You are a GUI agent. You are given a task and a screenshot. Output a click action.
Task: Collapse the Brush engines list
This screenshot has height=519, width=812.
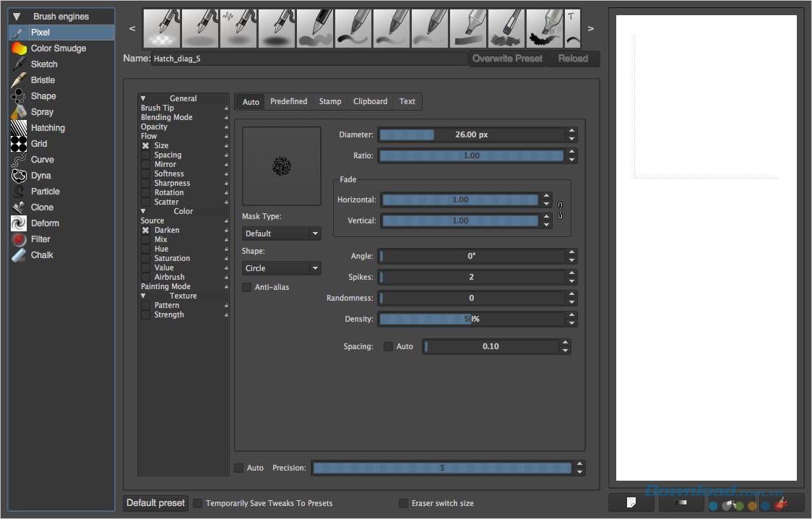click(17, 16)
